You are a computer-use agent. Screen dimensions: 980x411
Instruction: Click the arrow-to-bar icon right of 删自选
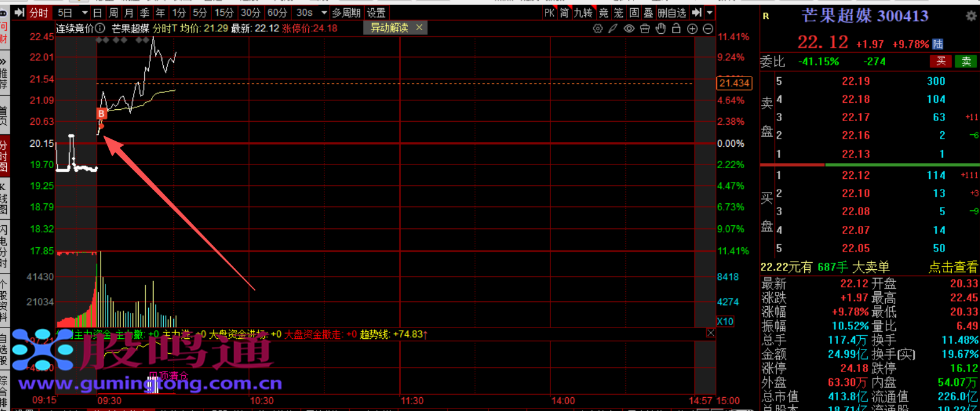pos(696,13)
